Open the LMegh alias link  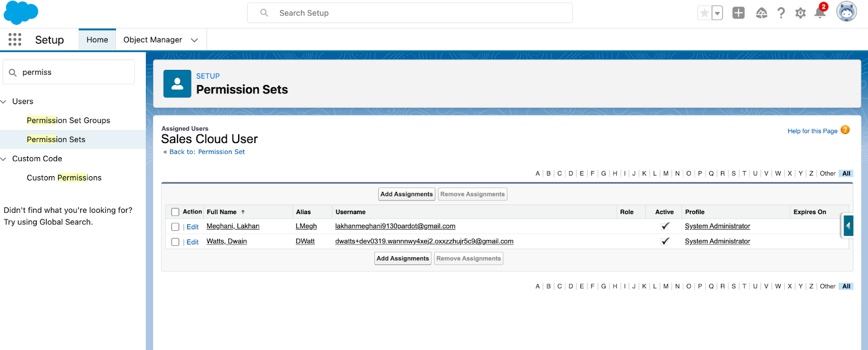[306, 226]
